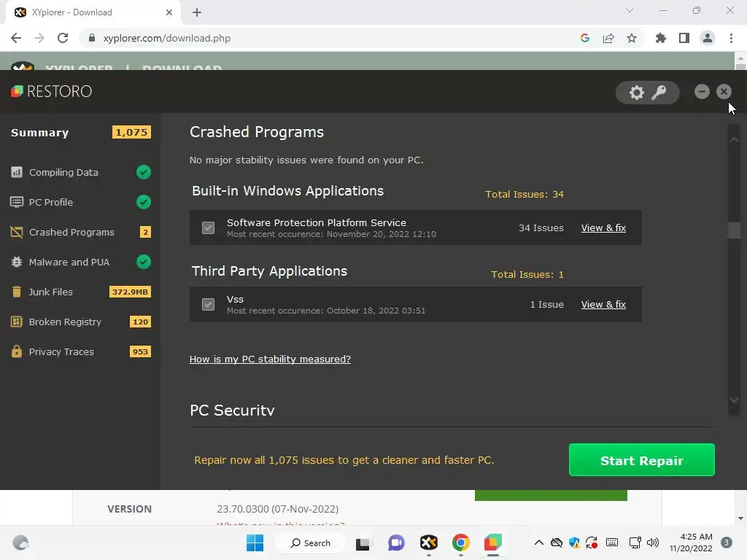
Task: Open the notification center badge
Action: click(x=726, y=542)
